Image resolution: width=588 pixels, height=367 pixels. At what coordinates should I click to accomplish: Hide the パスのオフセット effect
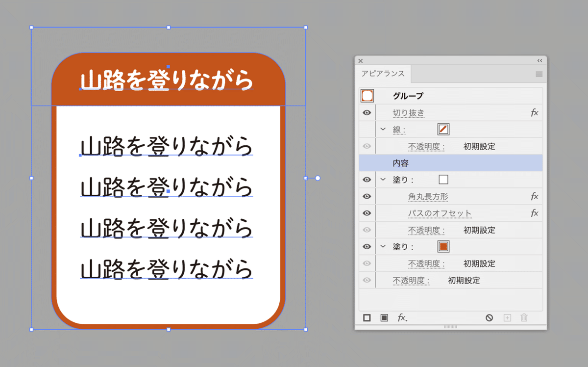tap(367, 213)
